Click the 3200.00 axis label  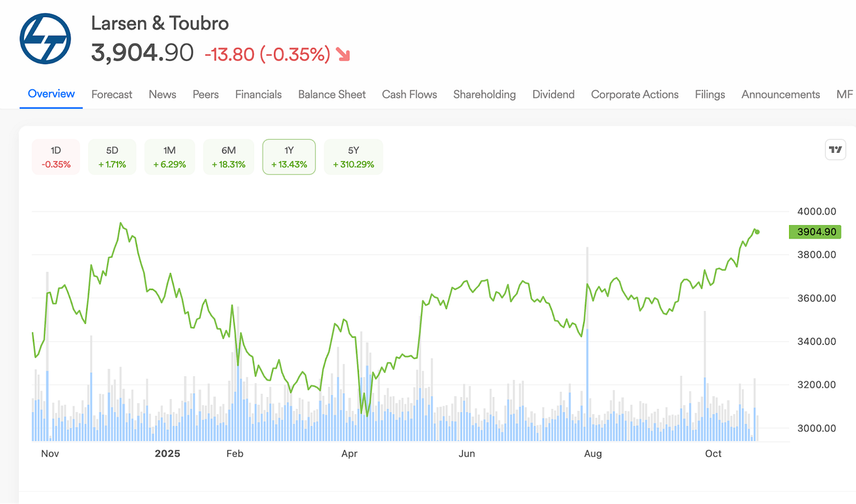817,385
